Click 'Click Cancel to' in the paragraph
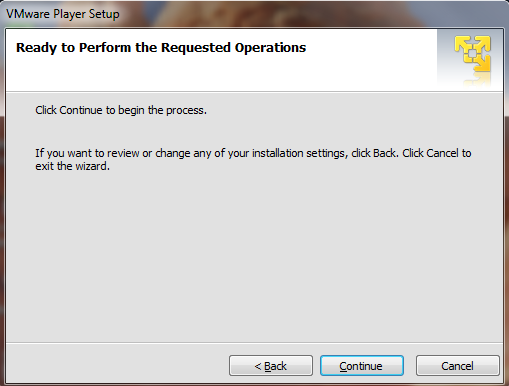Viewport: 509px width, 386px height. pyautogui.click(x=437, y=153)
